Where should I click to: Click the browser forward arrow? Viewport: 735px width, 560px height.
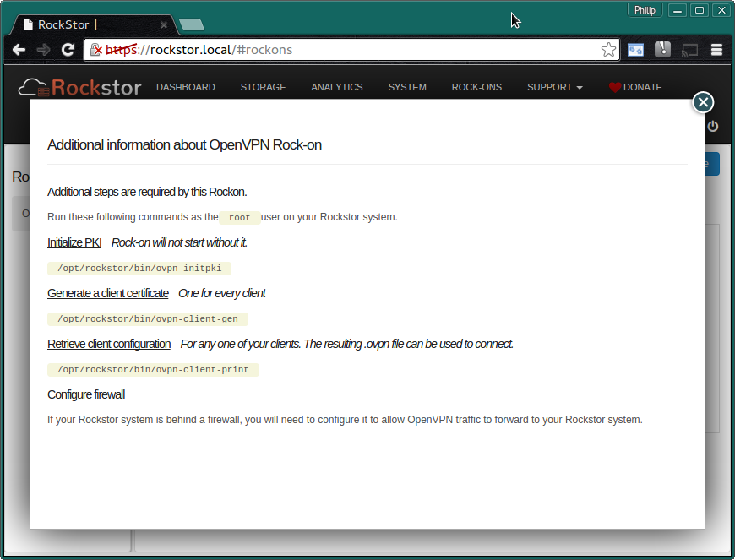tap(44, 50)
